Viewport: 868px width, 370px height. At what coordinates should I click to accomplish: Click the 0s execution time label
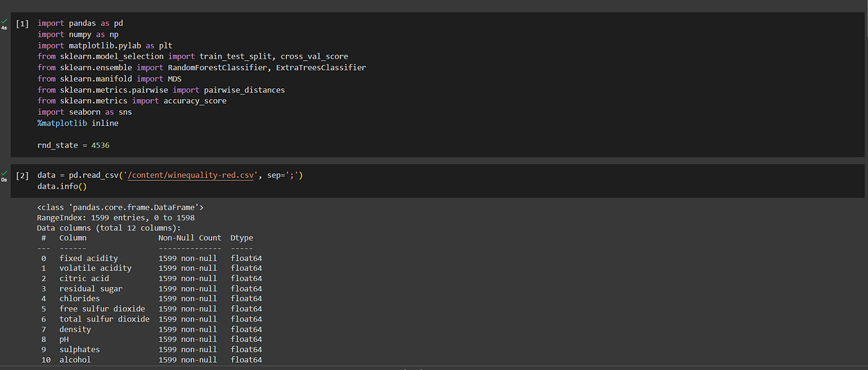tap(4, 180)
